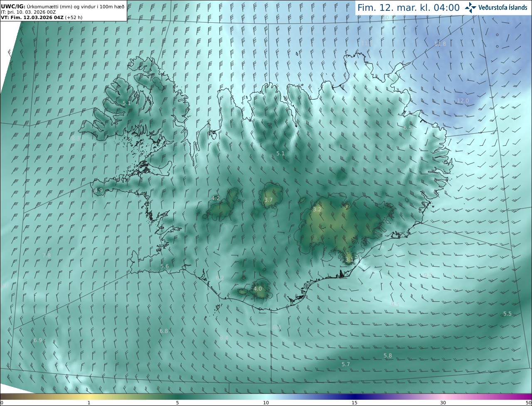Click the 11.8 value in the northeast sea

point(440,44)
